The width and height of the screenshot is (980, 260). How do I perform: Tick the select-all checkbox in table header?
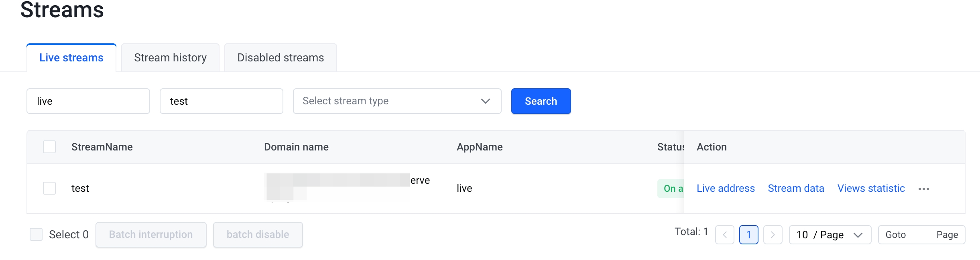point(49,147)
